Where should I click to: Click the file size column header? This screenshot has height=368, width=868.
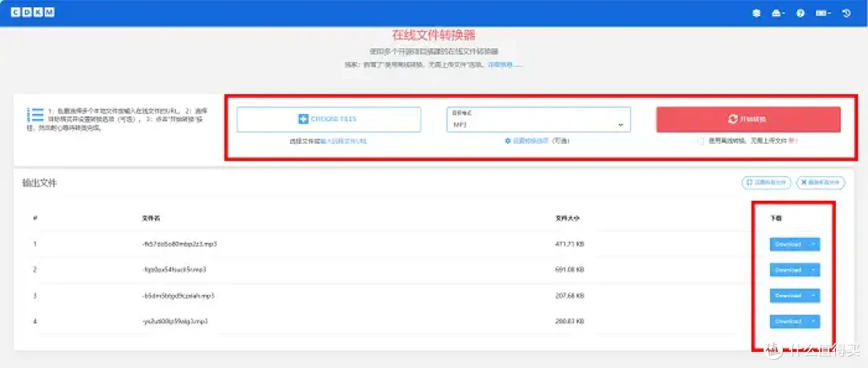[567, 218]
